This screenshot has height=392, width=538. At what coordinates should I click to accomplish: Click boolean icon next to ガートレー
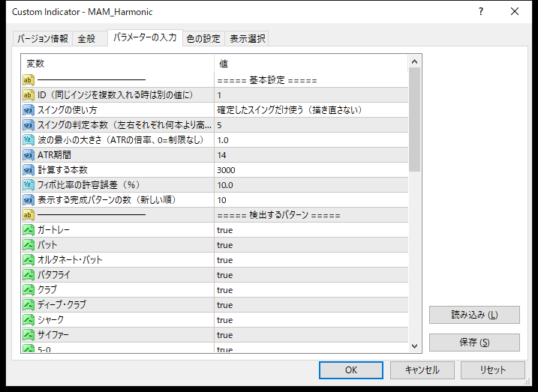(29, 230)
